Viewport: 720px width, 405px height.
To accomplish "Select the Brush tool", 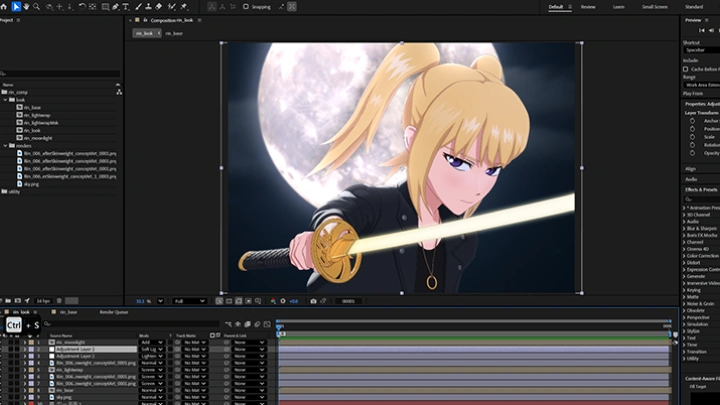I will [x=138, y=6].
